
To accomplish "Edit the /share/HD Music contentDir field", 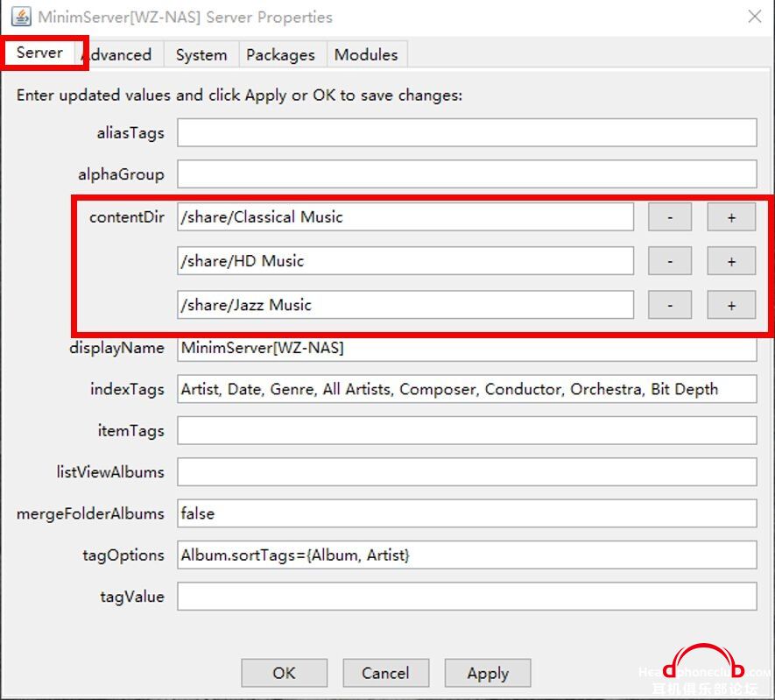I will coord(405,261).
